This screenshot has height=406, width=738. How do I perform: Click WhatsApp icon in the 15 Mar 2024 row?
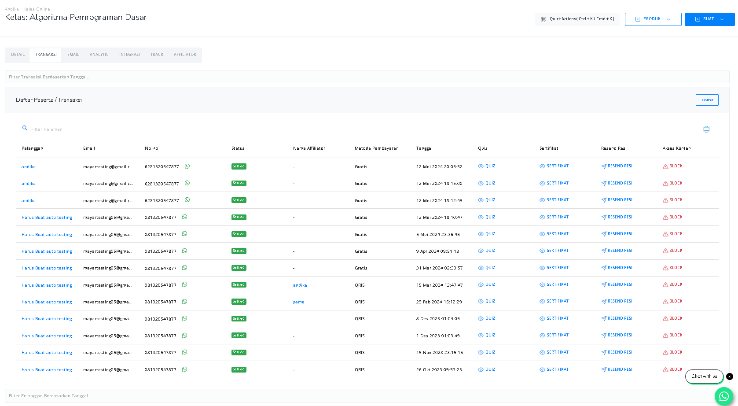tap(184, 285)
